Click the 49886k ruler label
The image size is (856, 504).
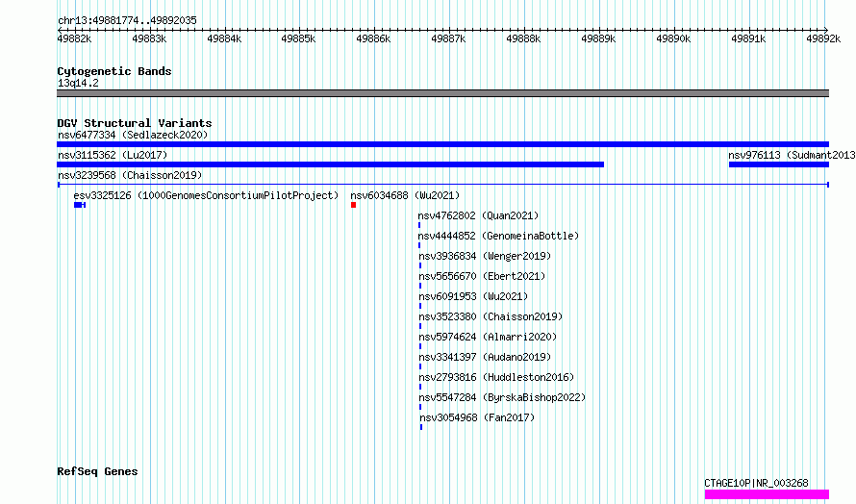(x=373, y=38)
